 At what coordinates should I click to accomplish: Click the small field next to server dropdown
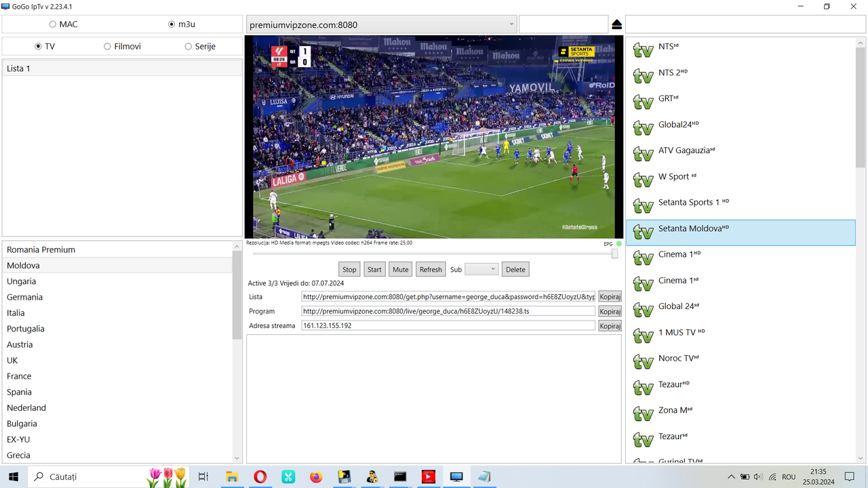pos(564,24)
